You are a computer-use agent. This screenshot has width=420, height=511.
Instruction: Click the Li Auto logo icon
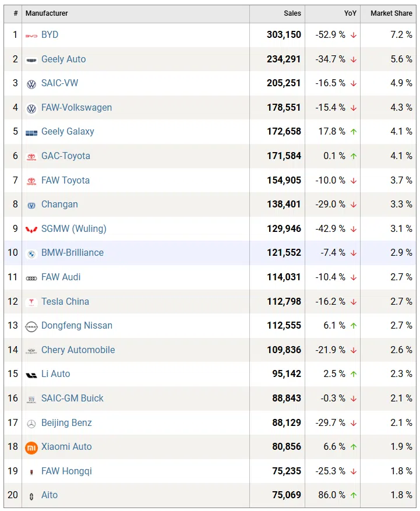31,375
